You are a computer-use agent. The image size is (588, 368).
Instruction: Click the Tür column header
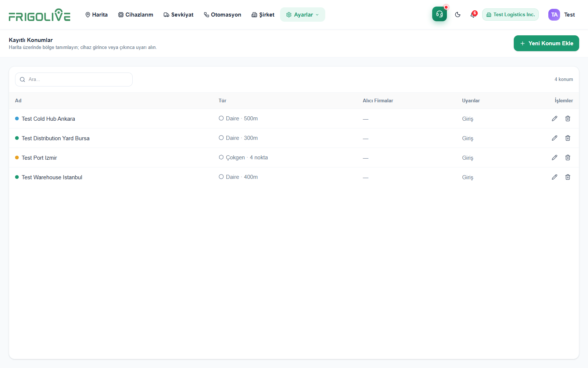pos(222,101)
